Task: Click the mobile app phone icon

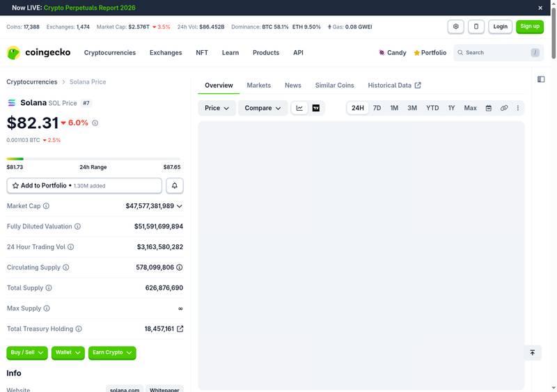Action: (x=476, y=26)
